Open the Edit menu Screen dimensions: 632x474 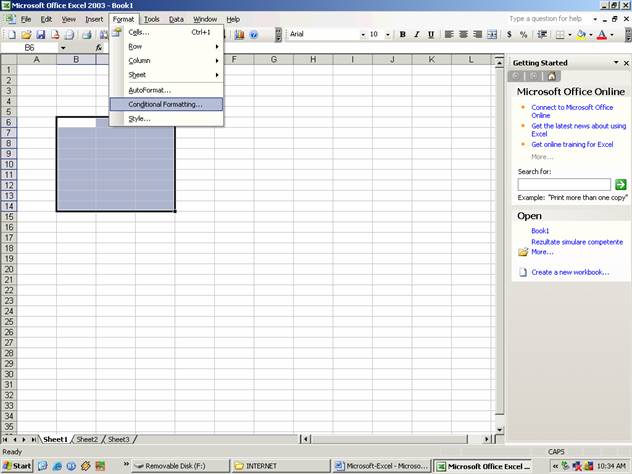(46, 19)
